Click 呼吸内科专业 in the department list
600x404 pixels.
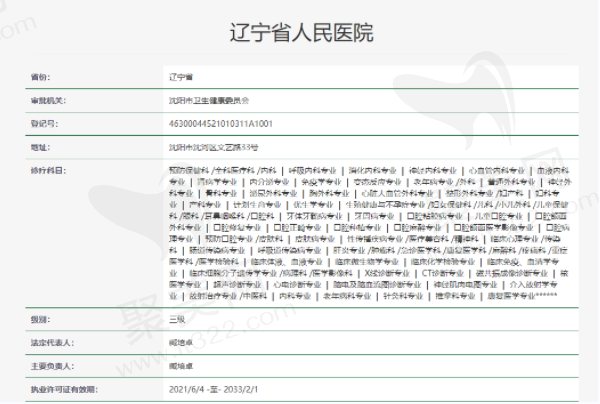pyautogui.click(x=312, y=171)
